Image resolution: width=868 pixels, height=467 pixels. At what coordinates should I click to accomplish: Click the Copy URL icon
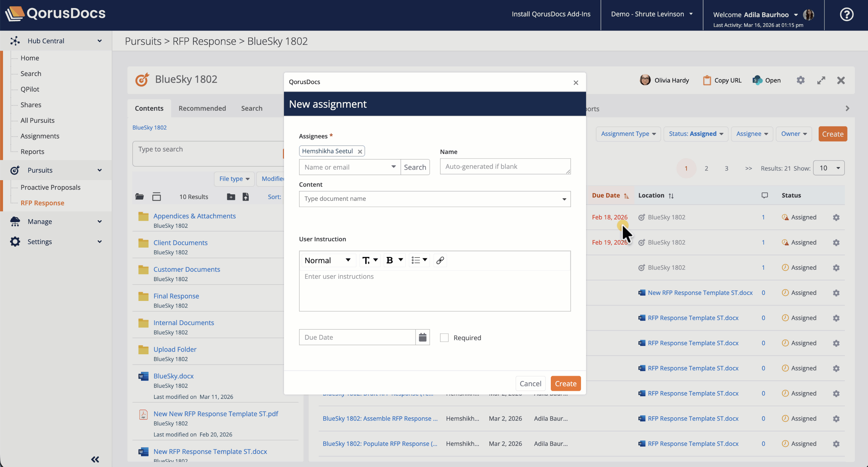(707, 80)
